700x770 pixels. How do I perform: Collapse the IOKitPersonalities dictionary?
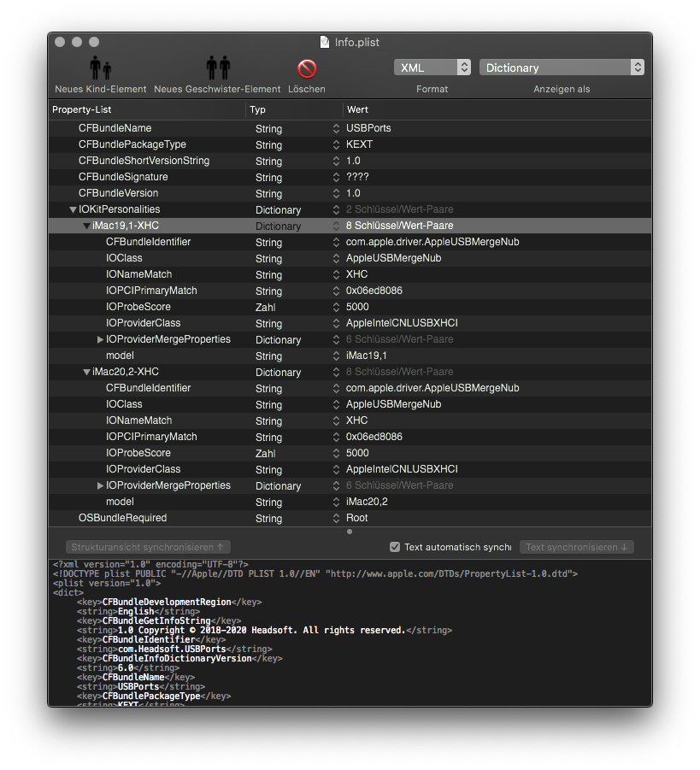[x=73, y=209]
